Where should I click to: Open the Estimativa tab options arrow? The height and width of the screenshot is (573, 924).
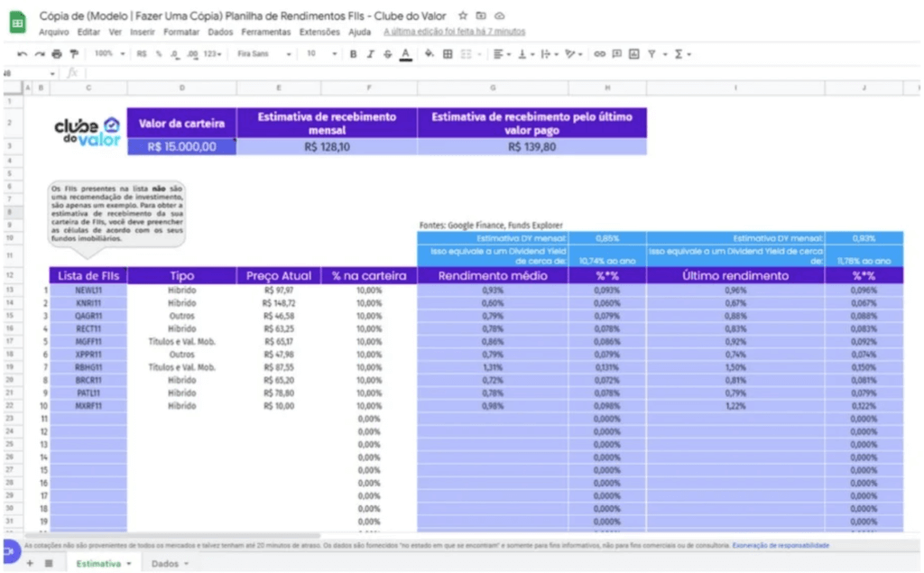pyautogui.click(x=129, y=564)
